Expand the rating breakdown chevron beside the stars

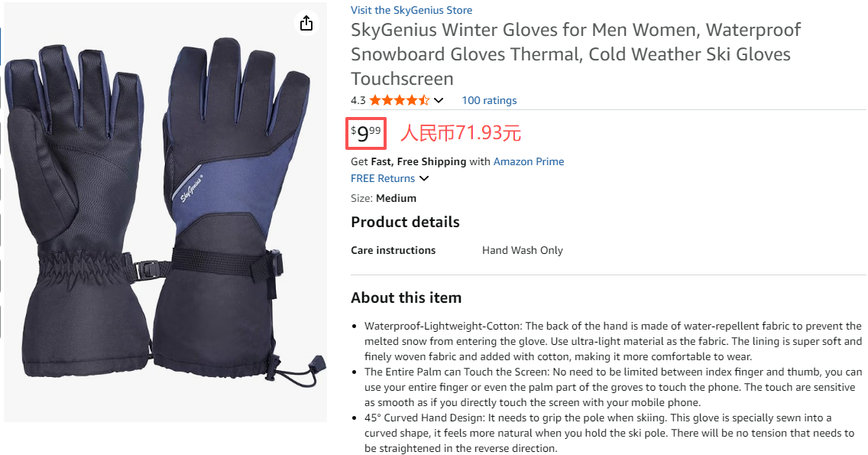[439, 100]
